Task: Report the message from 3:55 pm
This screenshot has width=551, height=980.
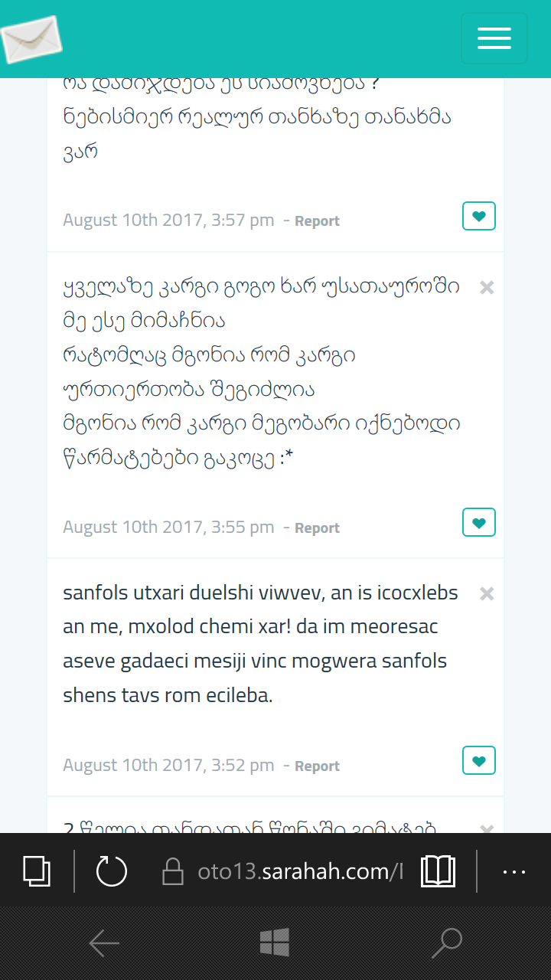Action: (317, 528)
